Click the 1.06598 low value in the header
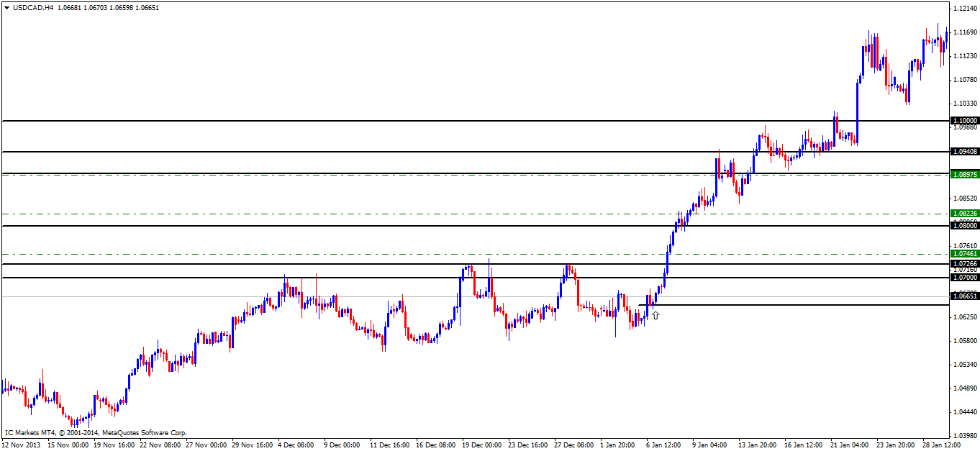 [x=121, y=7]
